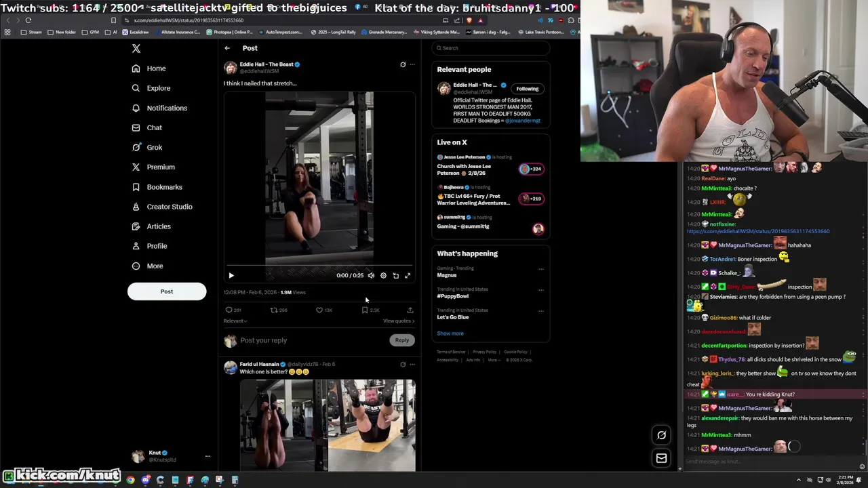The height and width of the screenshot is (488, 868).
Task: Mute the video with the speaker icon
Action: click(371, 276)
